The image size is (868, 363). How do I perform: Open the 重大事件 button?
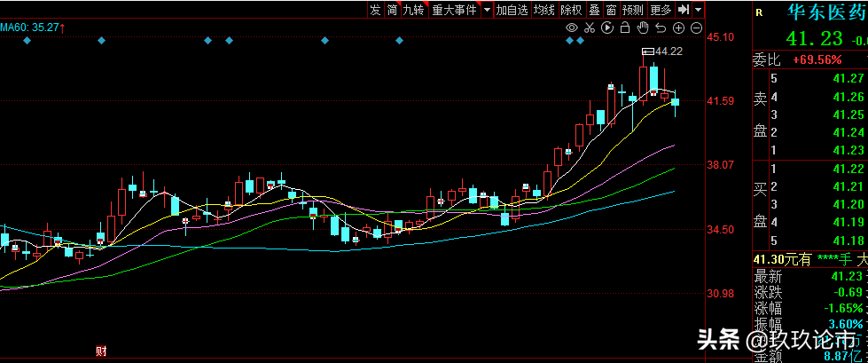click(454, 10)
